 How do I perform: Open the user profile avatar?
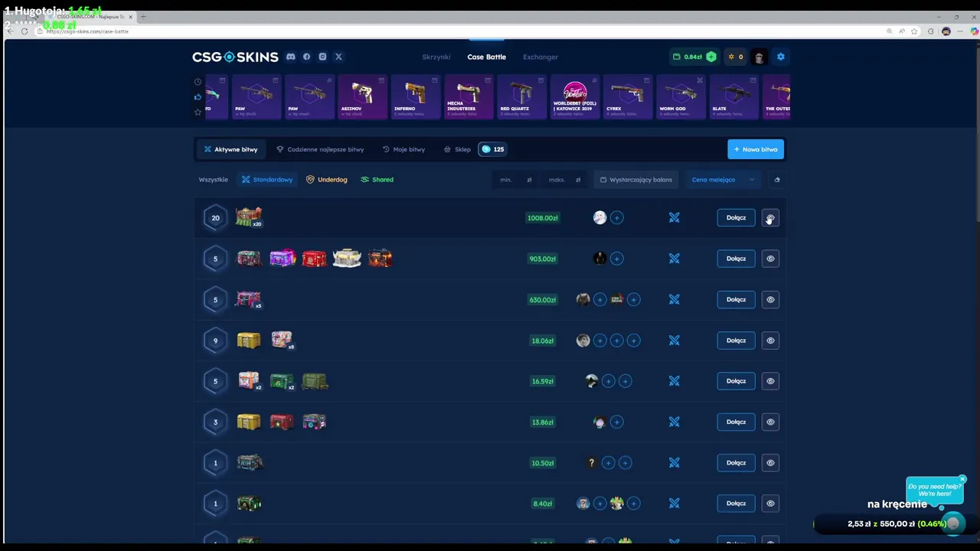point(759,57)
